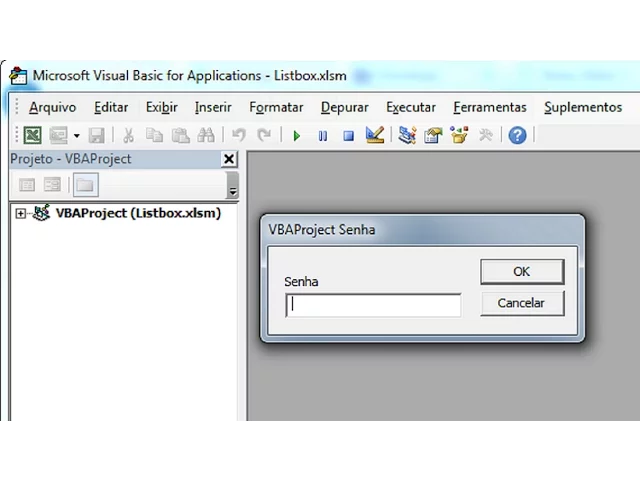Open the Exibir menu
The height and width of the screenshot is (480, 640).
pos(162,107)
